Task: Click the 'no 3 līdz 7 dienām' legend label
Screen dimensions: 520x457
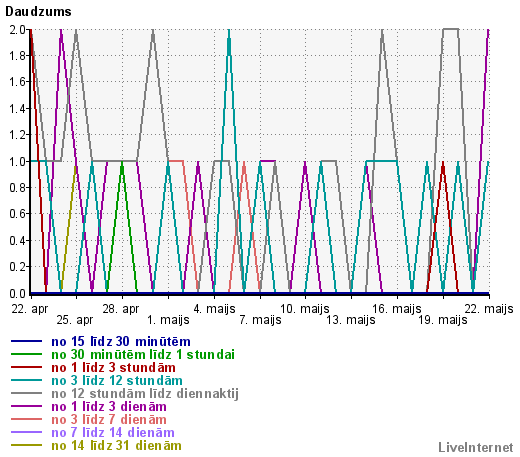Action: tap(109, 419)
